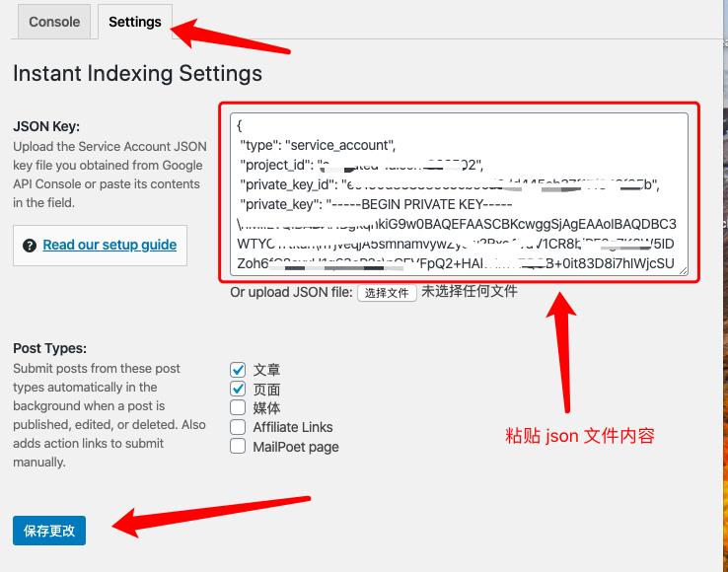Switch to the Console tab
The height and width of the screenshot is (572, 728).
[x=54, y=22]
